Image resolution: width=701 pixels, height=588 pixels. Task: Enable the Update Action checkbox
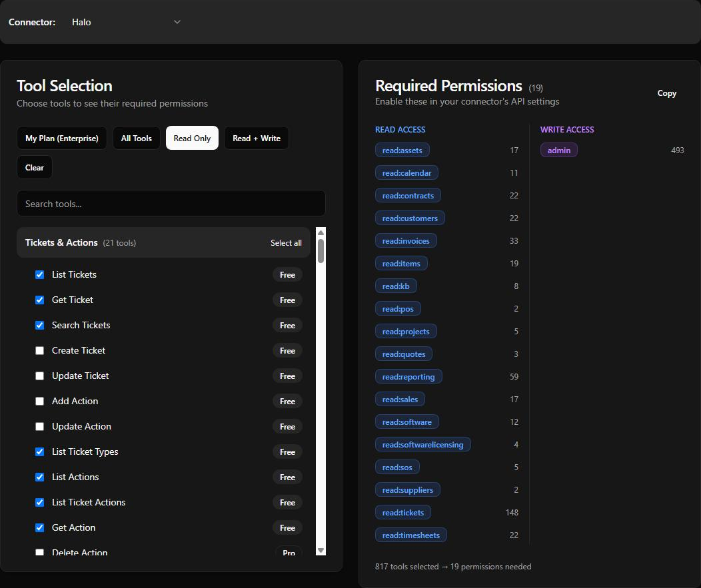pos(40,427)
